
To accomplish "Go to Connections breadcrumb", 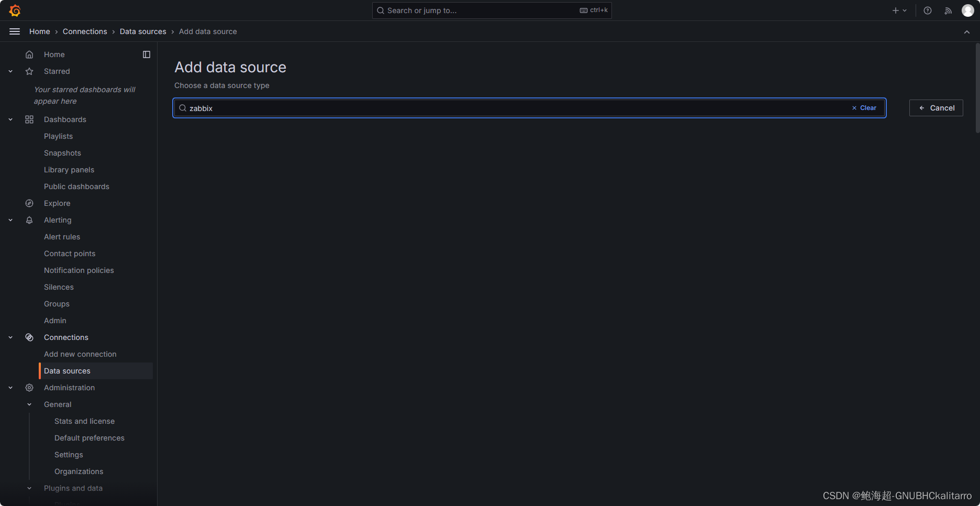I will [x=85, y=31].
